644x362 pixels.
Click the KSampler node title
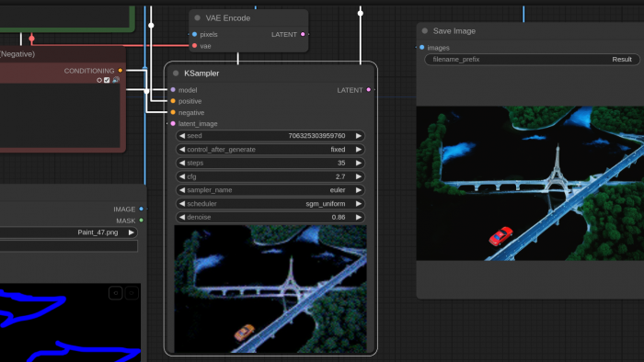pyautogui.click(x=201, y=74)
